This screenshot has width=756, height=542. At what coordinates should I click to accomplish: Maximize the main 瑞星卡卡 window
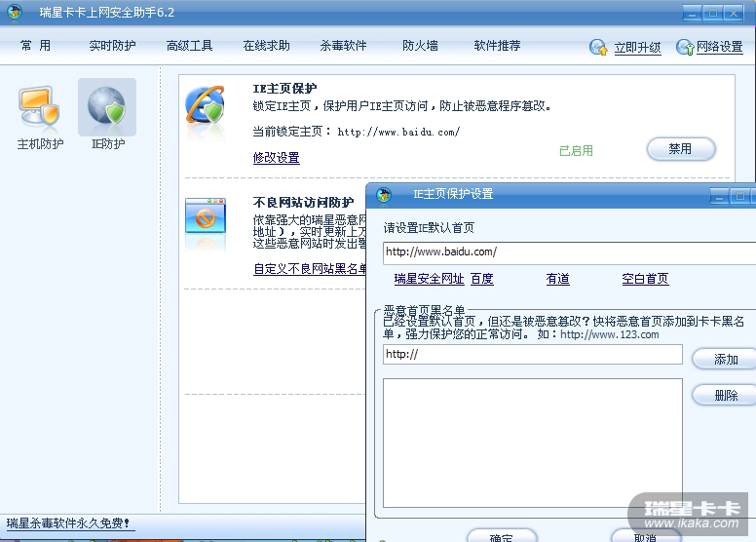[x=712, y=13]
